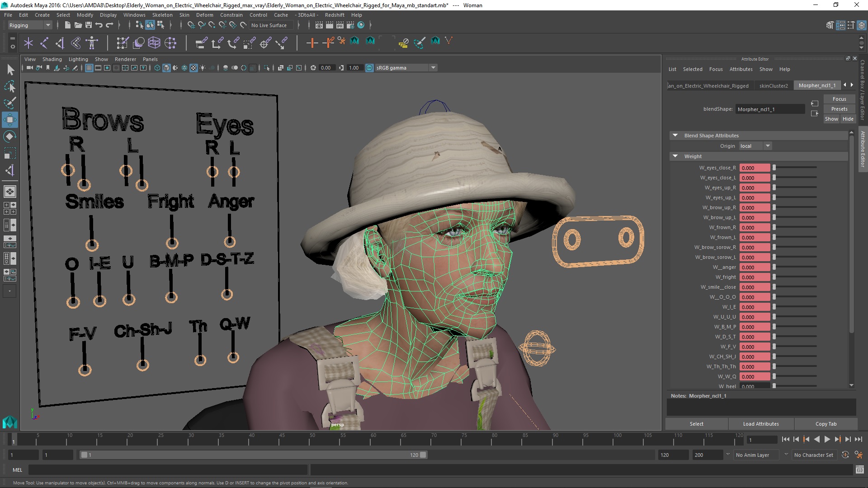Click the Focus button beside blendShape field
This screenshot has height=488, width=868.
pos(839,99)
